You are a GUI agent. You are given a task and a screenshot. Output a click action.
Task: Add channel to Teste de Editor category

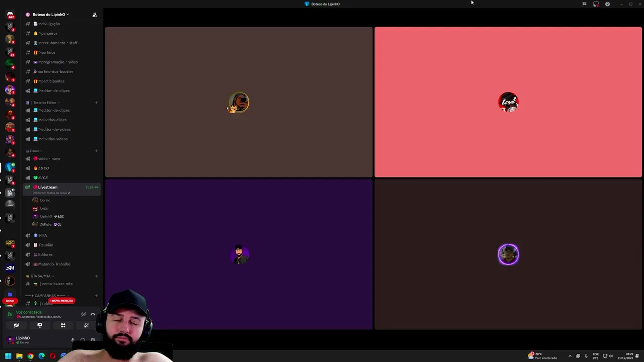96,103
